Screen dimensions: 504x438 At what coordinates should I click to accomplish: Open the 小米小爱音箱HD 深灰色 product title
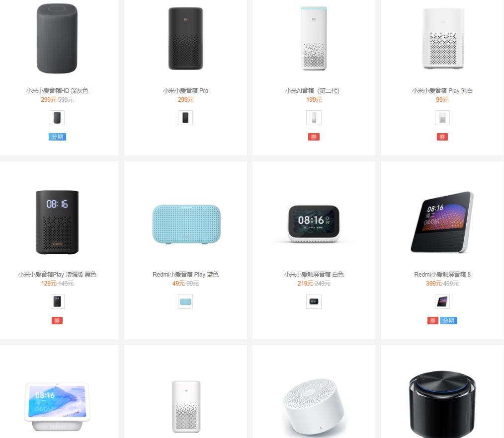pos(57,90)
